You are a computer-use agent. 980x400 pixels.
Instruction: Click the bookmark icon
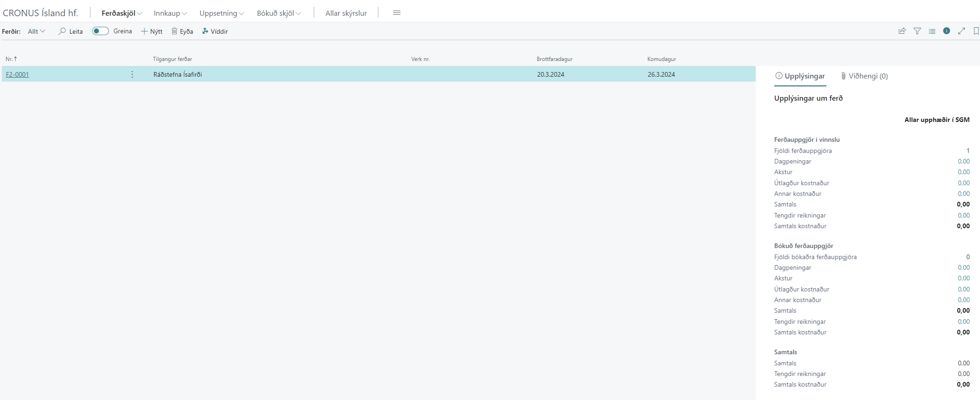click(x=976, y=31)
